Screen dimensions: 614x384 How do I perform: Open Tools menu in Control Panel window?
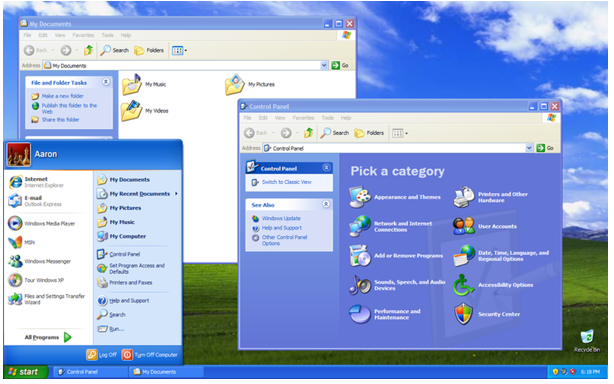327,118
